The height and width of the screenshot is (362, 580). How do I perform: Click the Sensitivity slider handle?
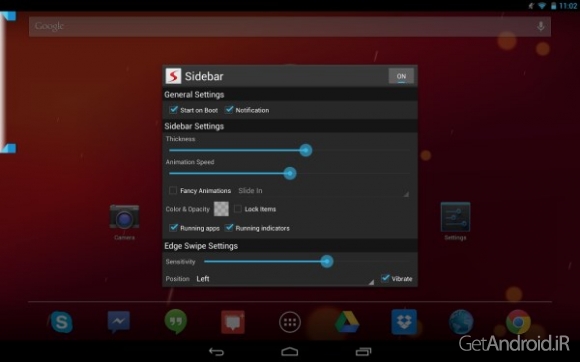[x=327, y=262]
